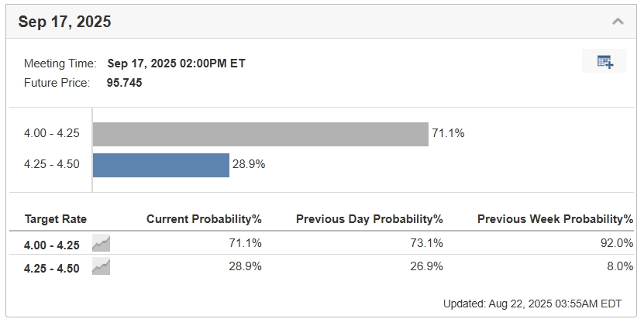Click the Previous Week Probability% column header
The image size is (644, 319).
555,219
